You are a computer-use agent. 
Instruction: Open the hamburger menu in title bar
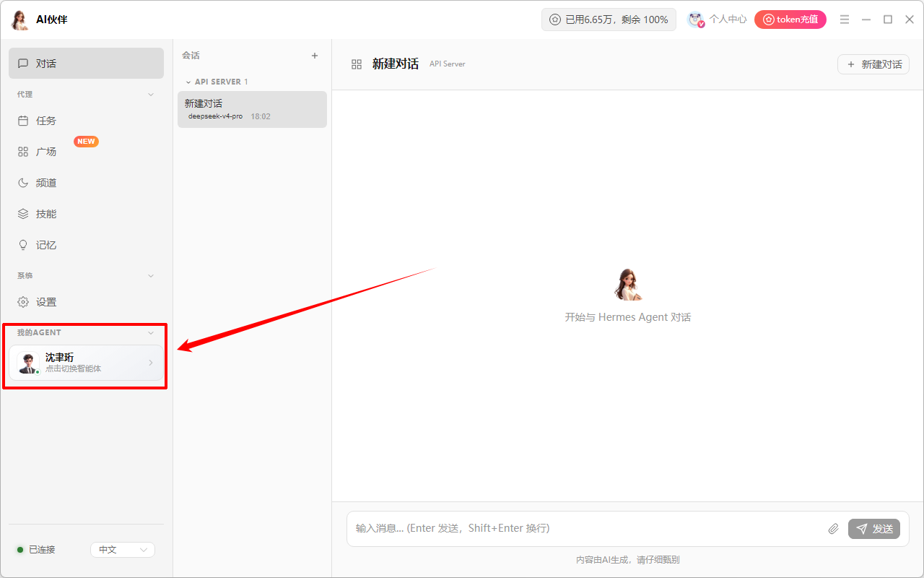[x=845, y=20]
